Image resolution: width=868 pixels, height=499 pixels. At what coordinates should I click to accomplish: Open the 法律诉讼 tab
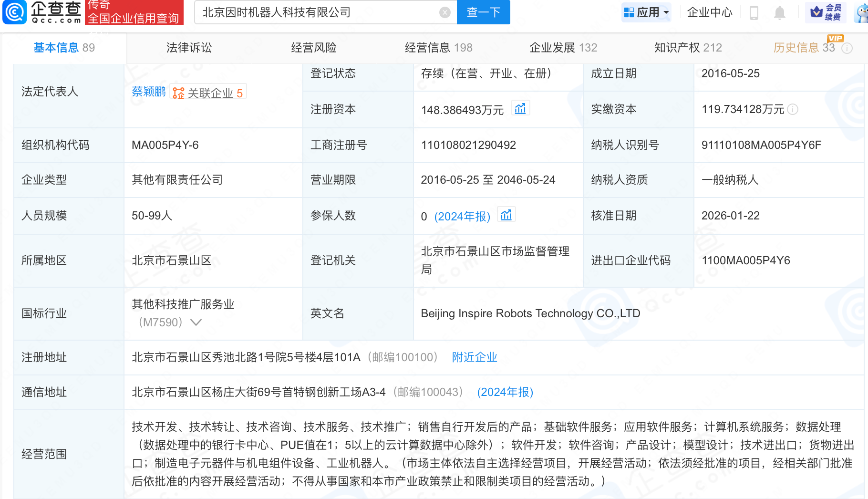click(x=189, y=48)
